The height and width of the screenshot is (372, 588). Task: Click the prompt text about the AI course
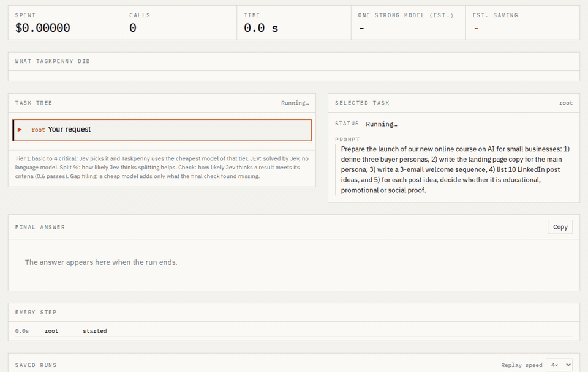(x=455, y=169)
